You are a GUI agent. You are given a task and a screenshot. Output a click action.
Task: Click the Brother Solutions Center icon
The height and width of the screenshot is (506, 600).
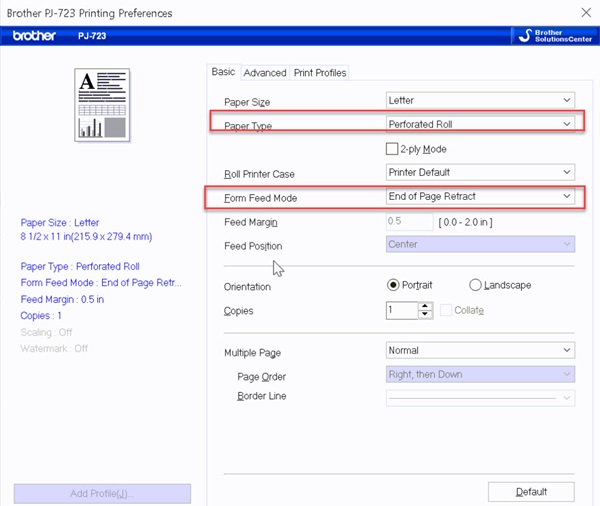[552, 36]
